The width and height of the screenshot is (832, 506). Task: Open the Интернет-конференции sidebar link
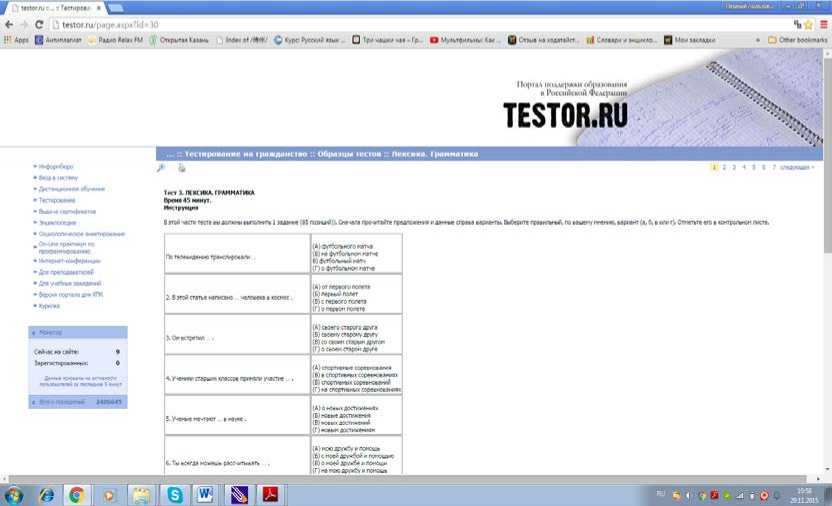pyautogui.click(x=70, y=261)
